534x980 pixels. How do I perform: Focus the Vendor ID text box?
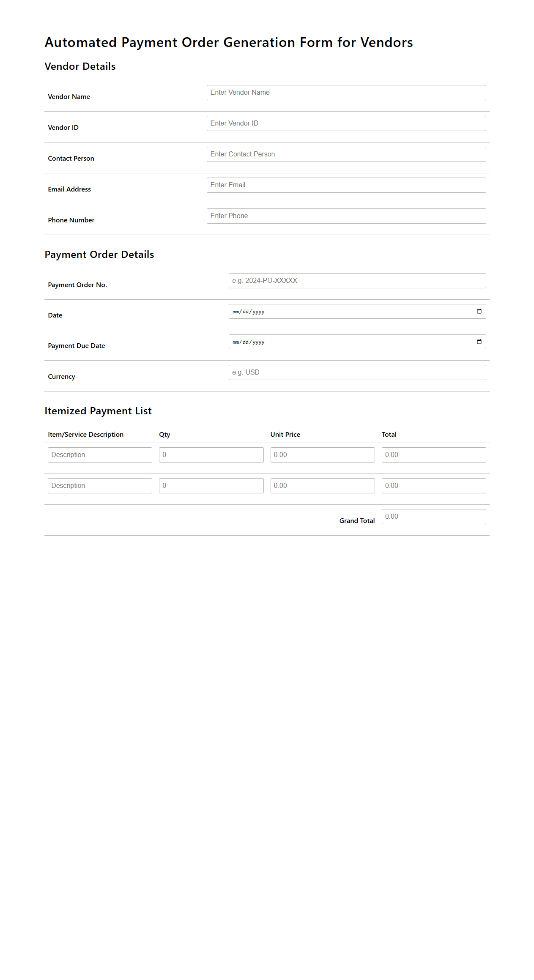(x=346, y=123)
